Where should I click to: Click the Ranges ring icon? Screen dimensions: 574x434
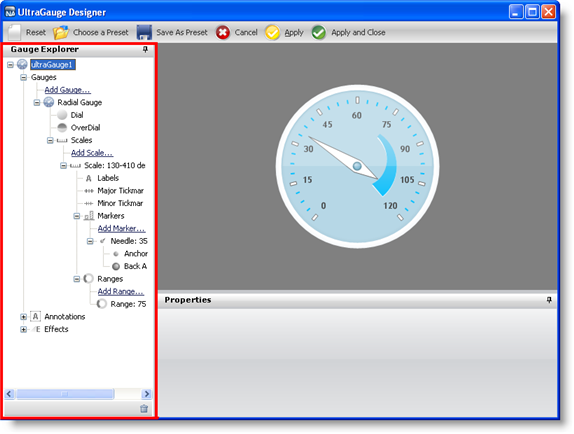pyautogui.click(x=89, y=278)
